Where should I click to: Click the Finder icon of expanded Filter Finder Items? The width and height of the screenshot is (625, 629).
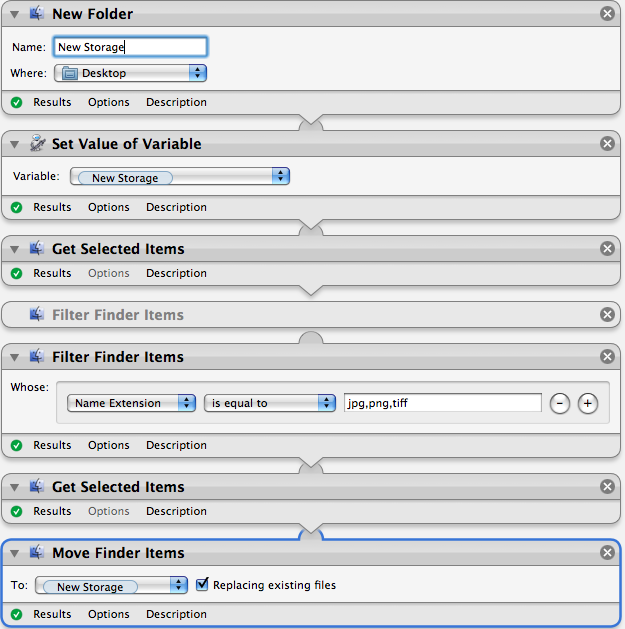click(x=37, y=356)
